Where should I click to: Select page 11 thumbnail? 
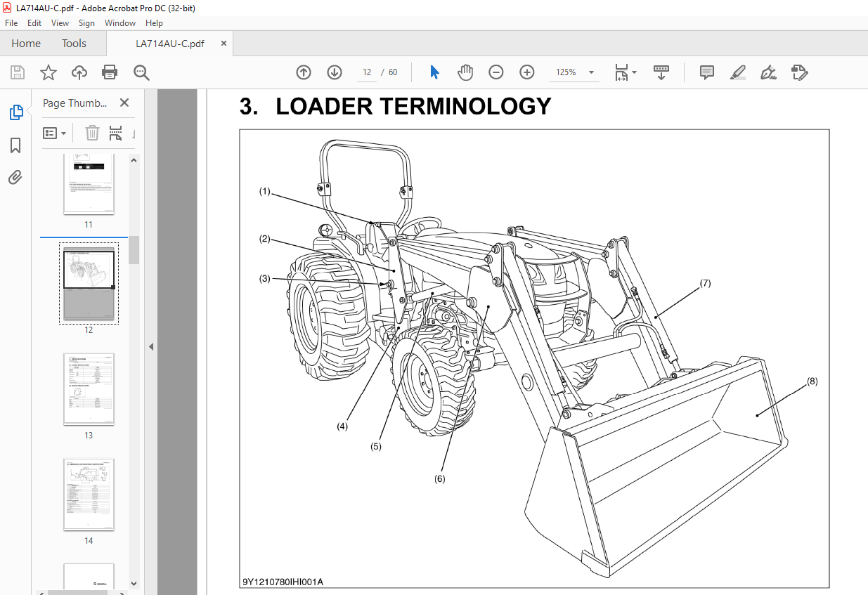coord(89,184)
